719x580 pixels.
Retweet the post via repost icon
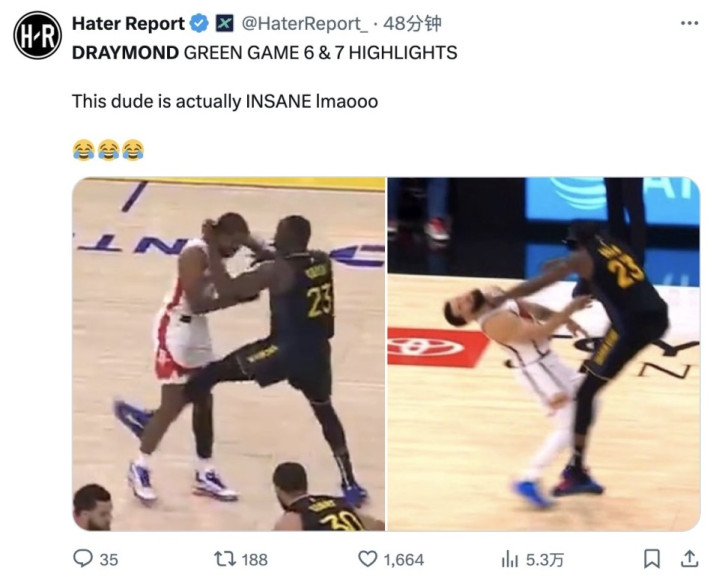point(225,558)
